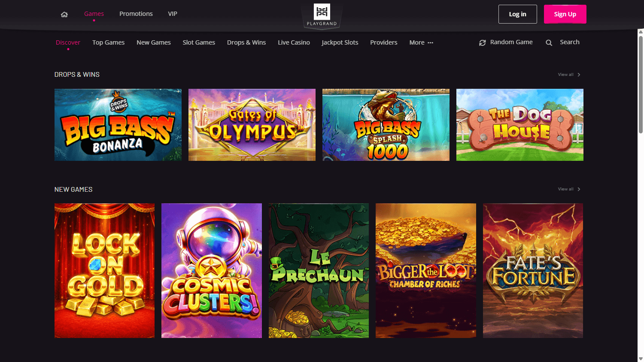
Task: Open the Cosmic Clusters game tile
Action: coord(212,271)
